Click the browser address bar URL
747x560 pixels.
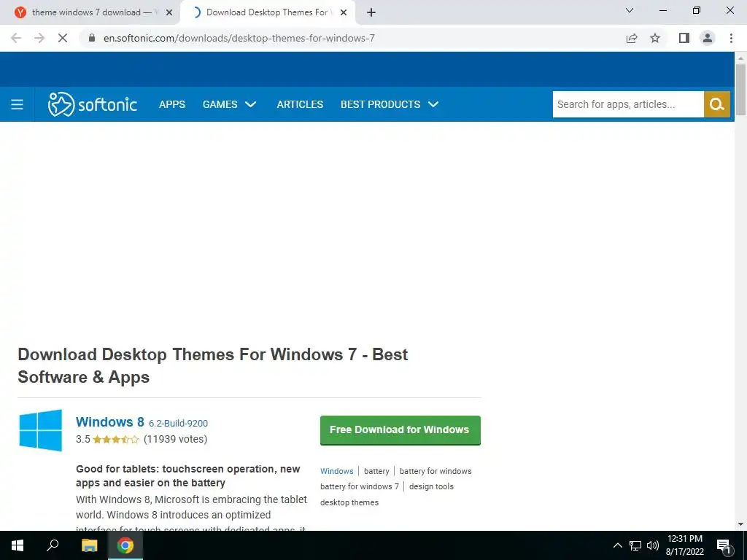click(239, 38)
